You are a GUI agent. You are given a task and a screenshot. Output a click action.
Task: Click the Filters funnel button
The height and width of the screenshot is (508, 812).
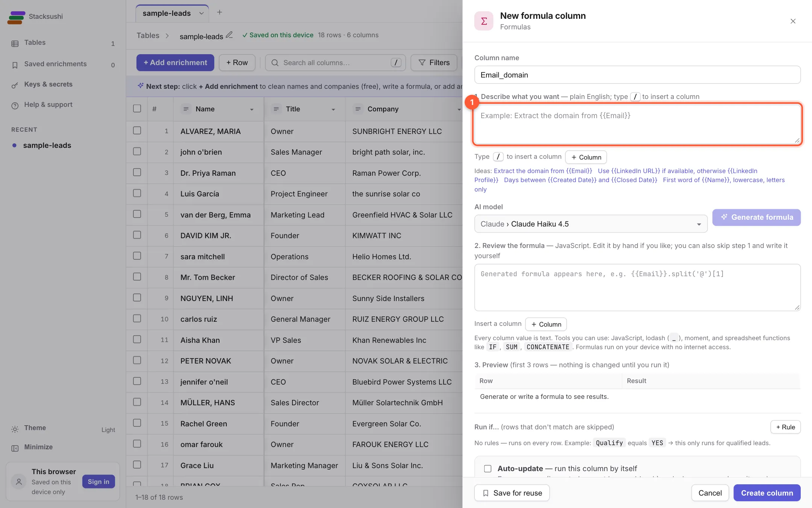[x=434, y=62]
